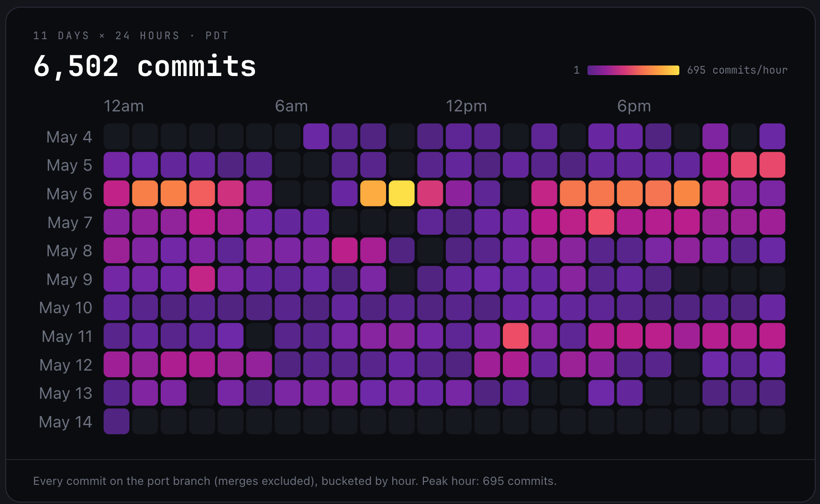Click the first magenta cell in May 12 row

coord(117,364)
